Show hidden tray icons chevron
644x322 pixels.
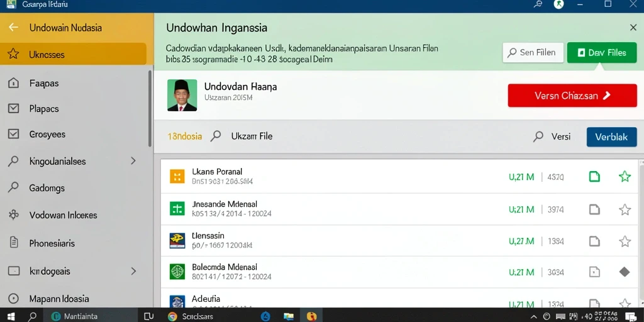[x=533, y=316]
